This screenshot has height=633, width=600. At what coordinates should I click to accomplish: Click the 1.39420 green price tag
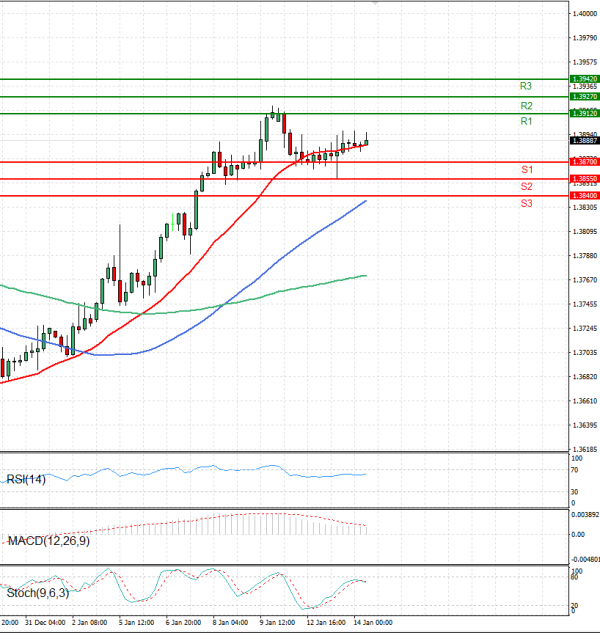(x=584, y=78)
